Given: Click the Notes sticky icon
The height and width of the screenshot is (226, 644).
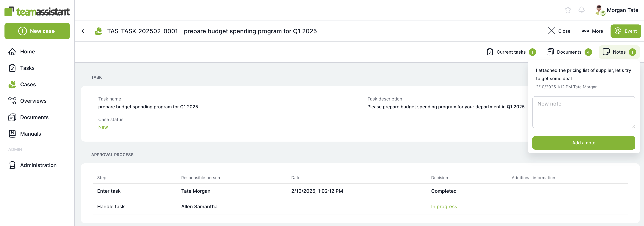Looking at the screenshot, I should [606, 52].
